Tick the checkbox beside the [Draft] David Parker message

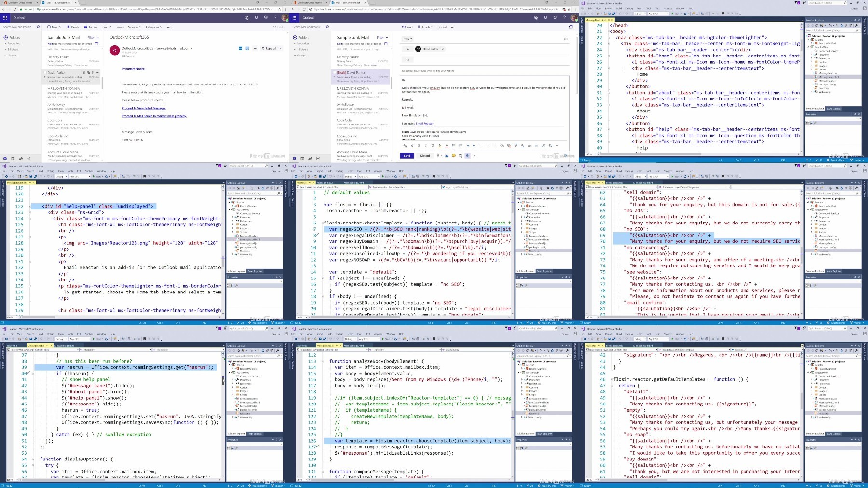click(334, 72)
